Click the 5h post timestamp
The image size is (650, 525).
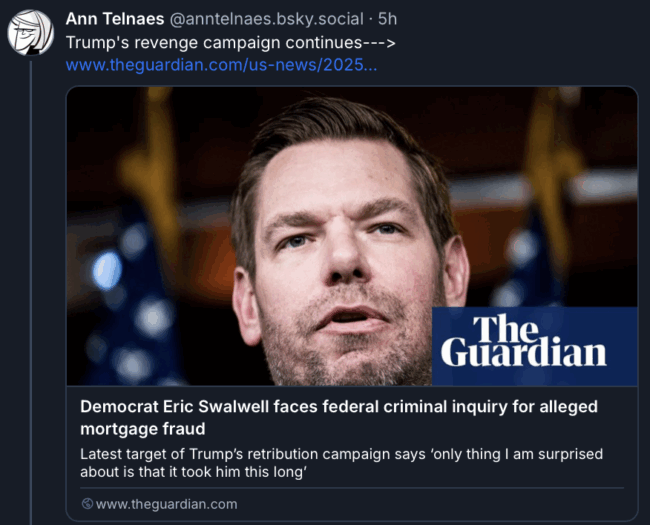tap(387, 19)
